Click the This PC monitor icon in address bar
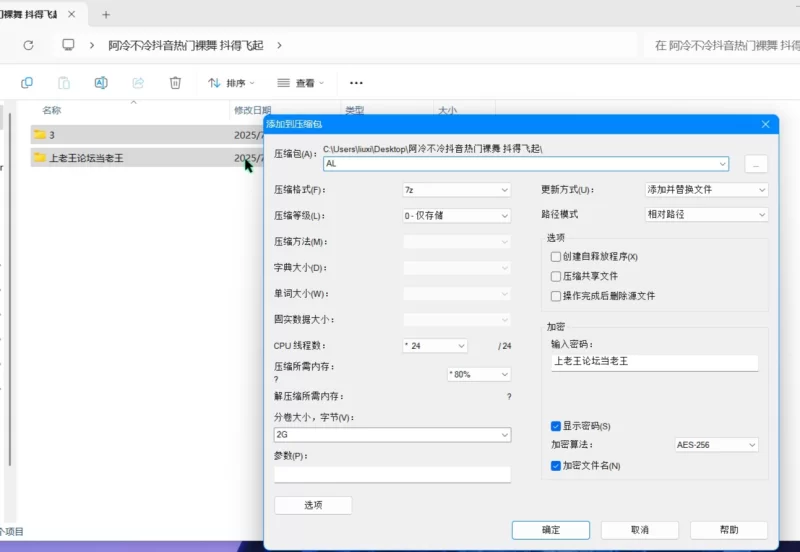This screenshot has height=552, width=800. pos(68,45)
